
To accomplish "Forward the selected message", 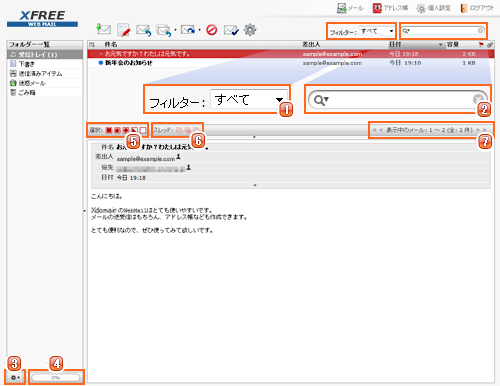I will [x=189, y=30].
